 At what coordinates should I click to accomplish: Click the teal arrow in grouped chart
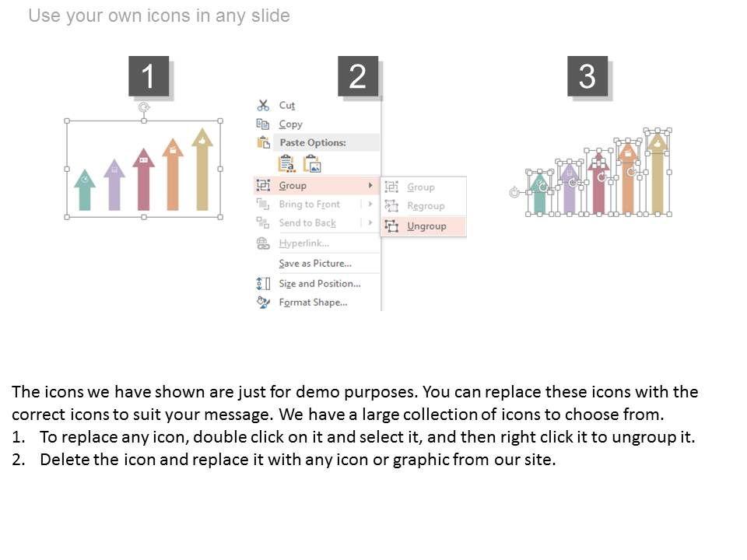[x=84, y=191]
